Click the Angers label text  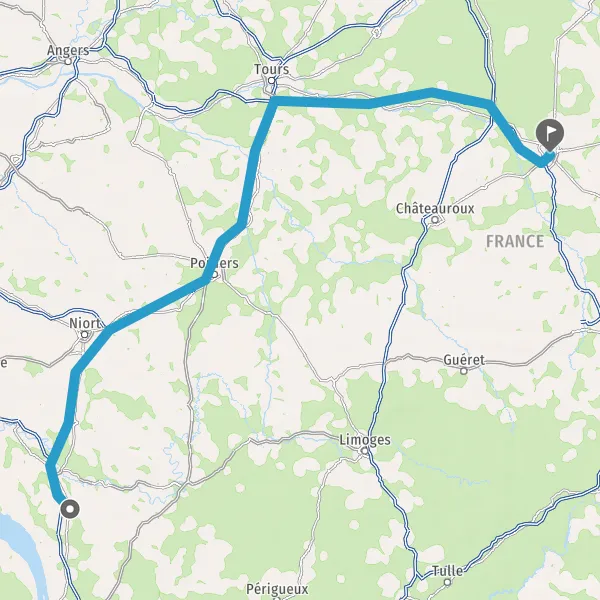point(68,50)
